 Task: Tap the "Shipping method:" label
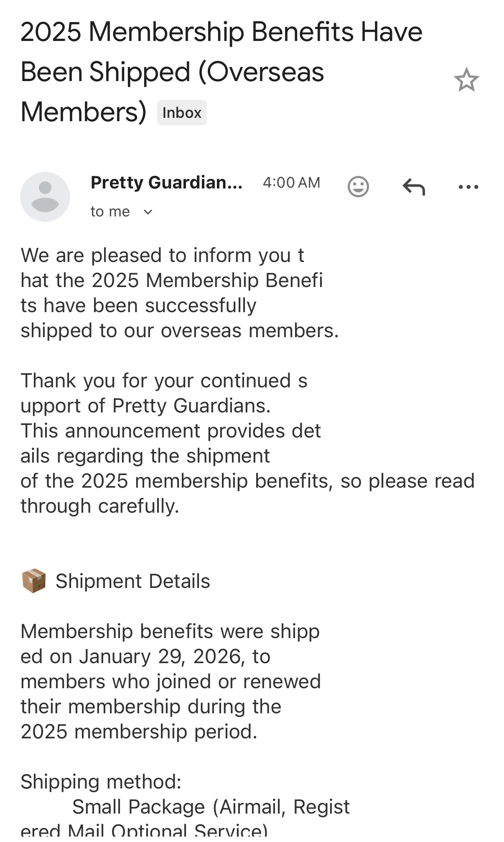click(x=101, y=782)
